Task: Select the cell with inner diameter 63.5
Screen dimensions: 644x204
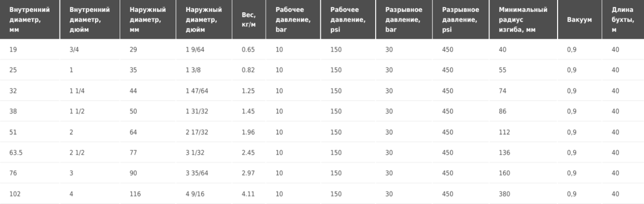Action: click(x=16, y=152)
